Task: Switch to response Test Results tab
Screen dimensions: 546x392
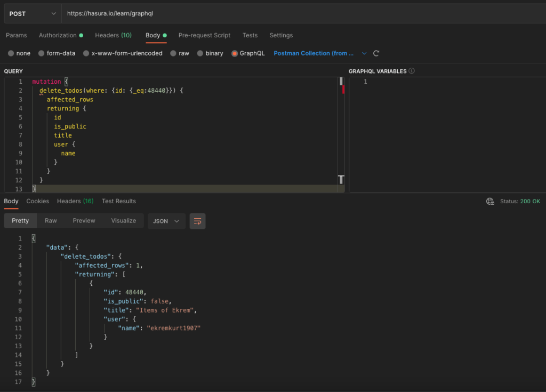Action: tap(119, 201)
